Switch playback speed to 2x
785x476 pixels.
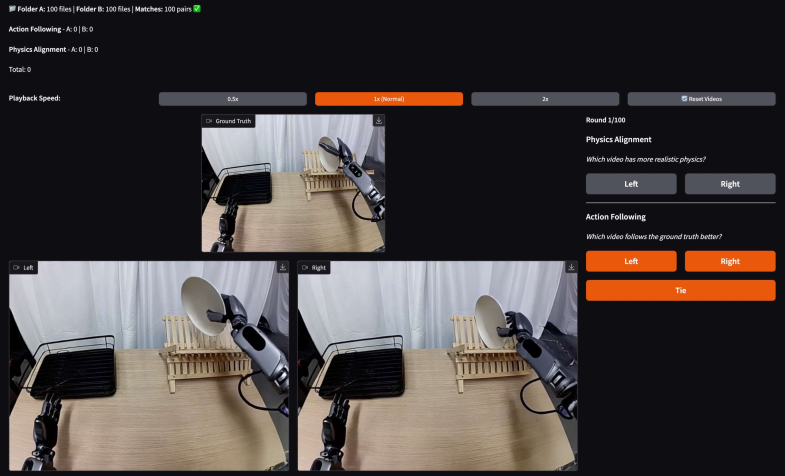click(x=545, y=99)
